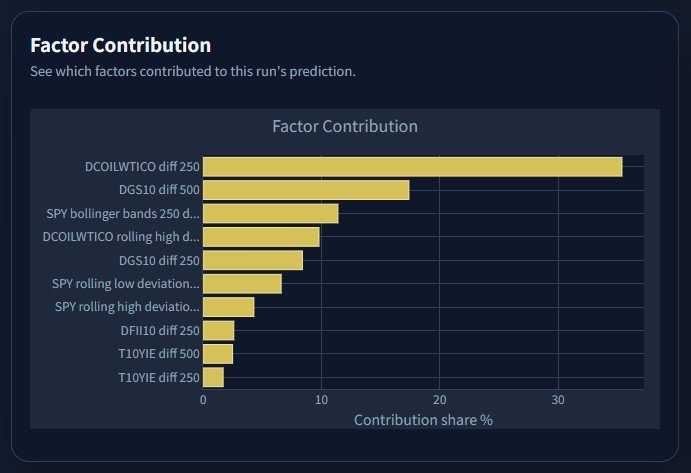Click the chart title Factor Contribution
Screen dimensions: 691x473
coord(345,127)
